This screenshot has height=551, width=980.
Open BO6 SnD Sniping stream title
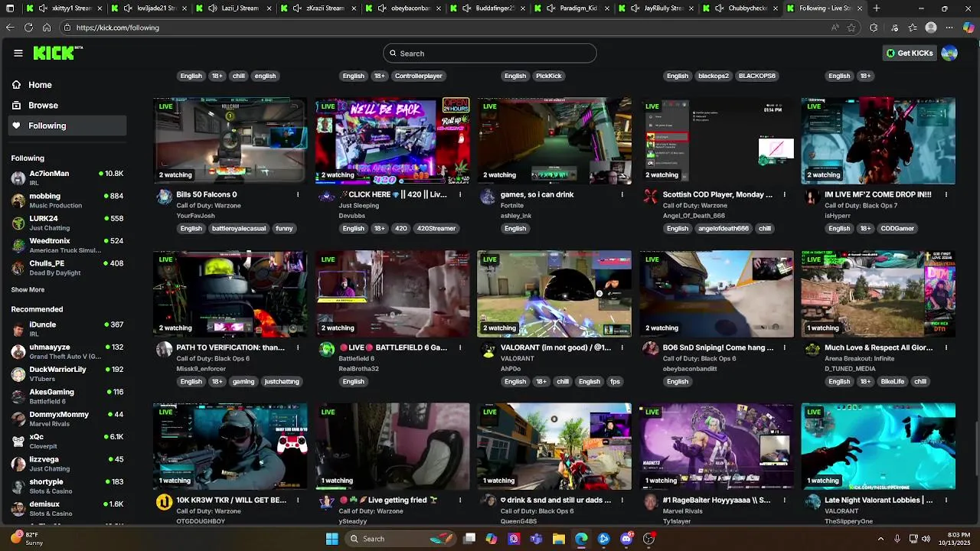[x=718, y=347]
